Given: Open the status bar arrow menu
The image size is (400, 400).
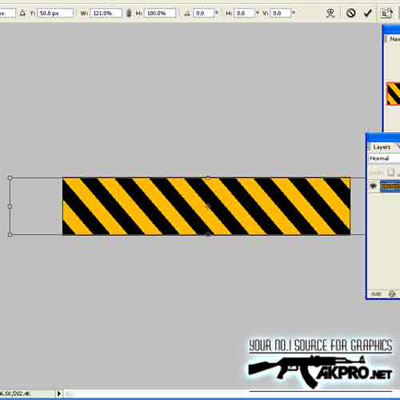Looking at the screenshot, I should coord(59,394).
